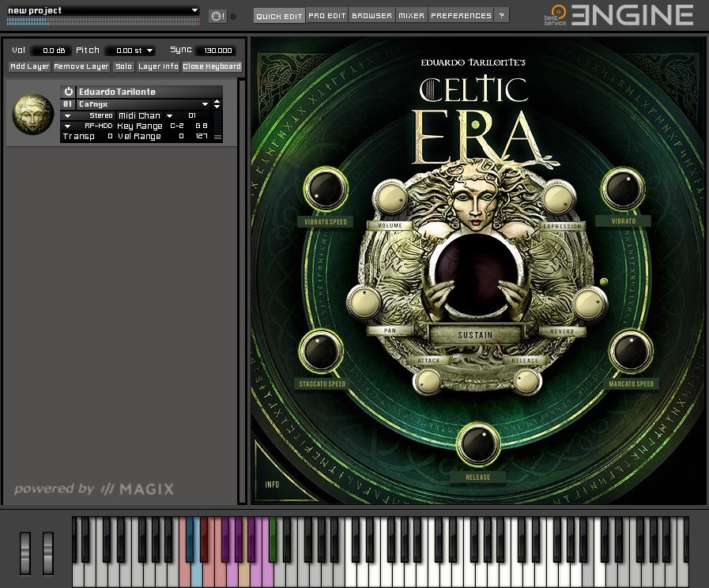Toggle Solo for the layer
The height and width of the screenshot is (588, 709).
pyautogui.click(x=123, y=66)
